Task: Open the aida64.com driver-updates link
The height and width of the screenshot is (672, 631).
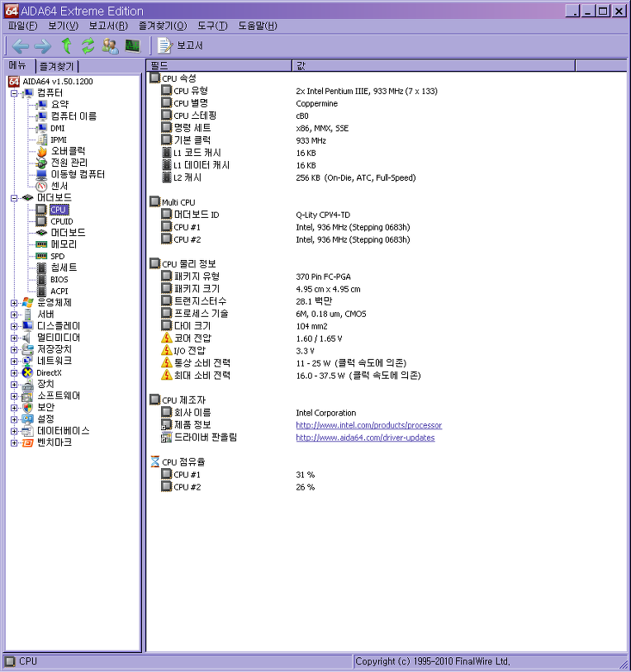Action: [365, 438]
